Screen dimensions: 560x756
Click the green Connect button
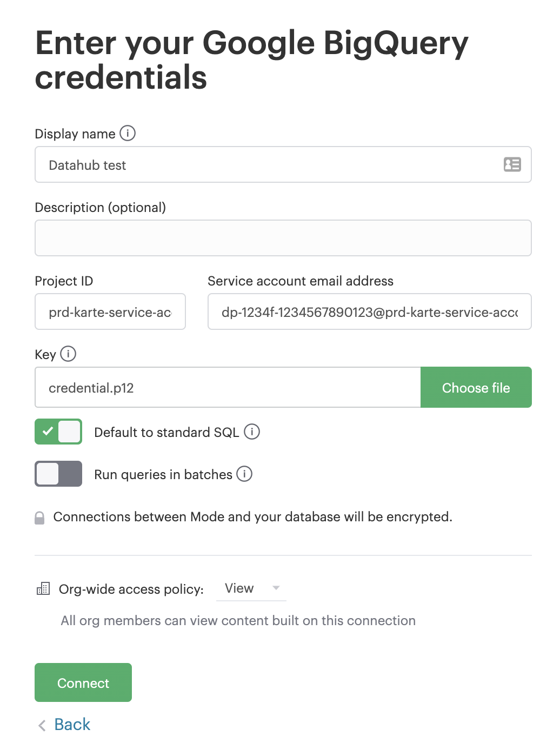[83, 682]
